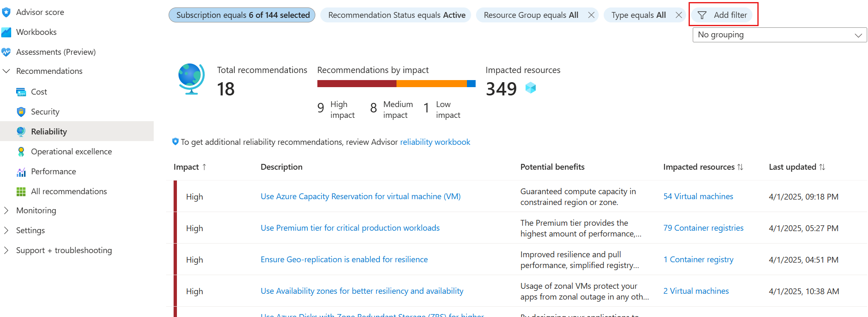Remove the Type equals All filter
Image resolution: width=868 pixels, height=317 pixels.
[x=679, y=15]
